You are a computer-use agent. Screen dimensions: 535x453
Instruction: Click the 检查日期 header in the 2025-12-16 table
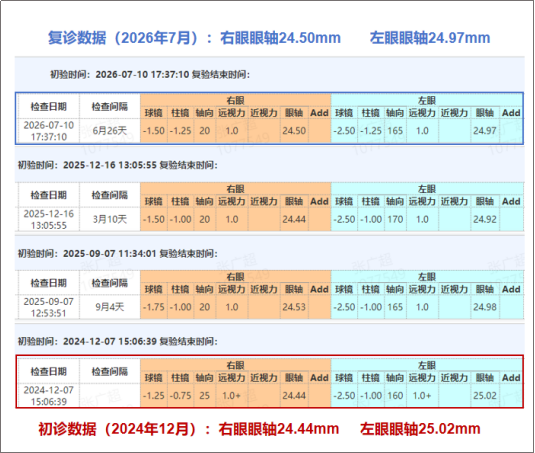pos(48,195)
